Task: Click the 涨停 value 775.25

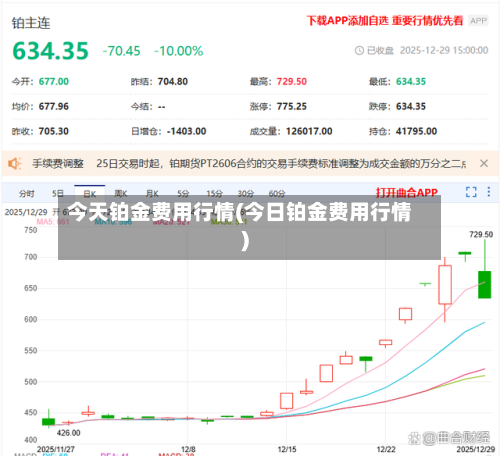Action: click(292, 106)
